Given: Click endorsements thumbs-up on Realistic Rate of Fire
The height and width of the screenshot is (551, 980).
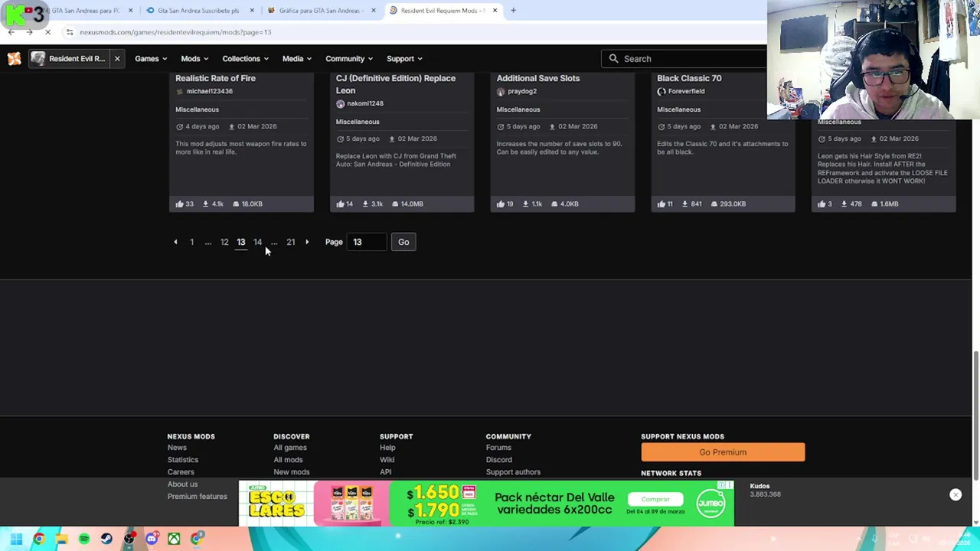Looking at the screenshot, I should (179, 204).
